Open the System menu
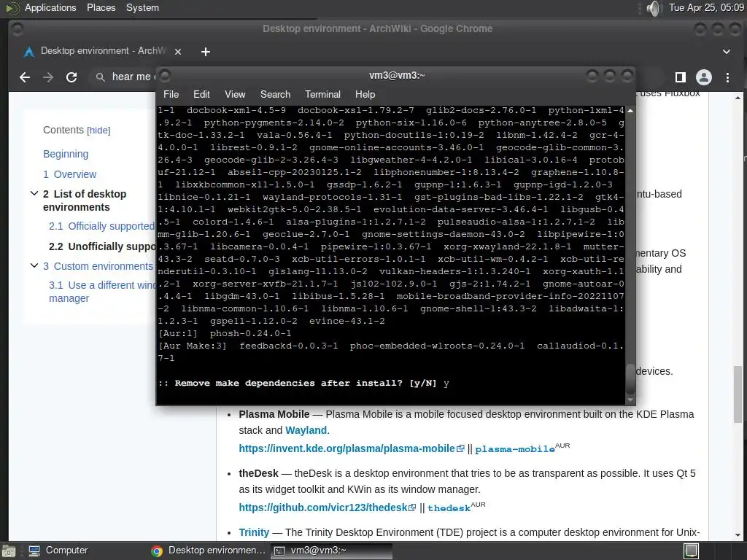Image resolution: width=747 pixels, height=560 pixels. tap(142, 7)
